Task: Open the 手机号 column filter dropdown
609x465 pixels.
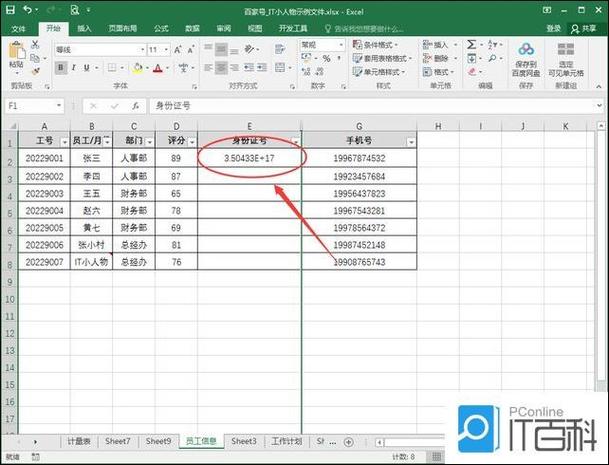Action: 411,142
